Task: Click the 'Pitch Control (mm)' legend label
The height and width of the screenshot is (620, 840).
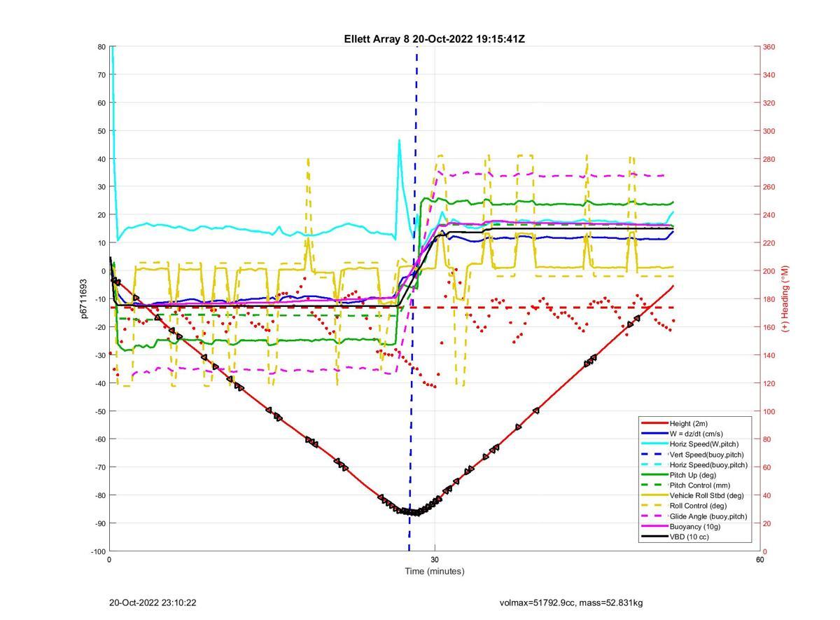Action: [699, 485]
